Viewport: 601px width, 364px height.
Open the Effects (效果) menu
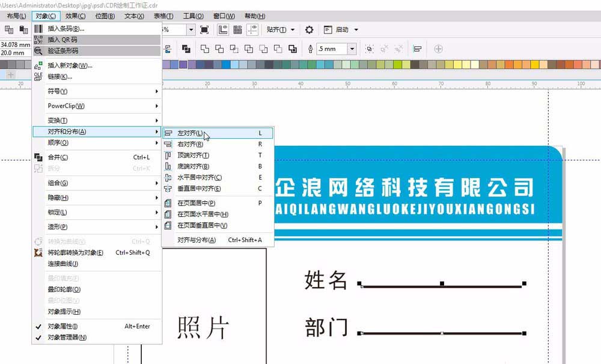(x=75, y=16)
